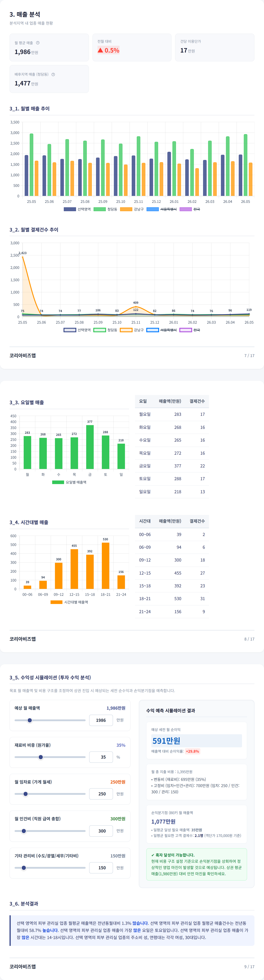Screen dimensions: 264x980
Task: Click the 3_1. 월별 매출 추이 heading
Action: click(30, 108)
